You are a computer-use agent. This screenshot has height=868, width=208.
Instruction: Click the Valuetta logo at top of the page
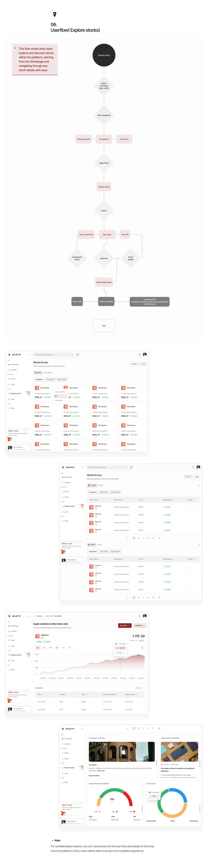coord(55,14)
